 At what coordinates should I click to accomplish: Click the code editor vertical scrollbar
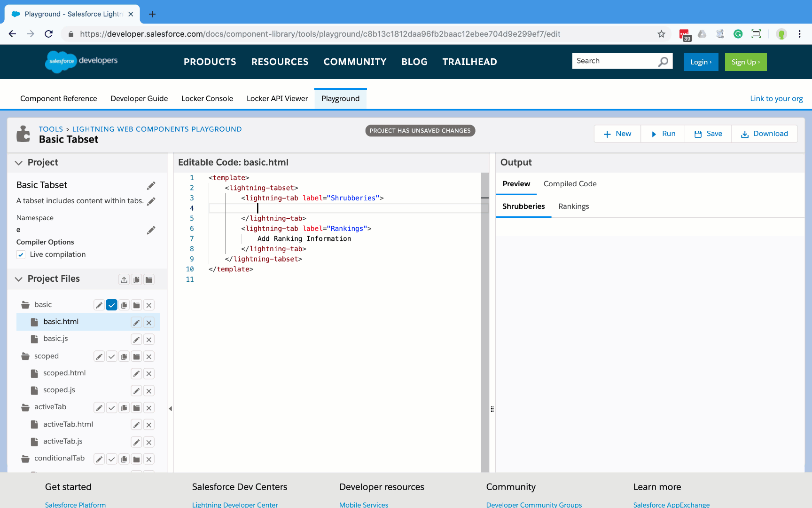click(x=485, y=322)
